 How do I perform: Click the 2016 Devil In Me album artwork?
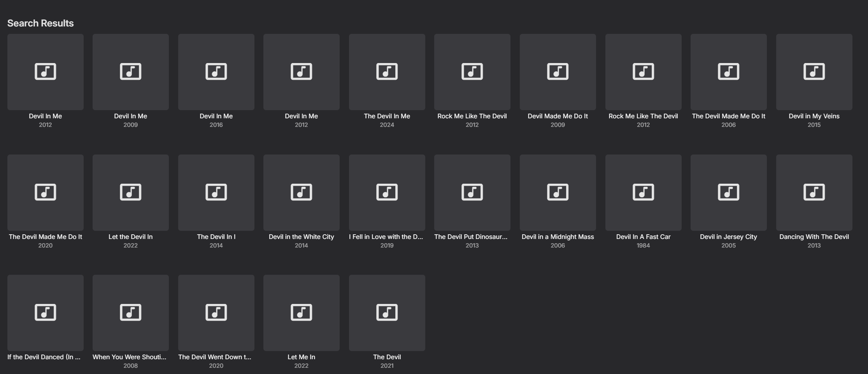pos(216,72)
